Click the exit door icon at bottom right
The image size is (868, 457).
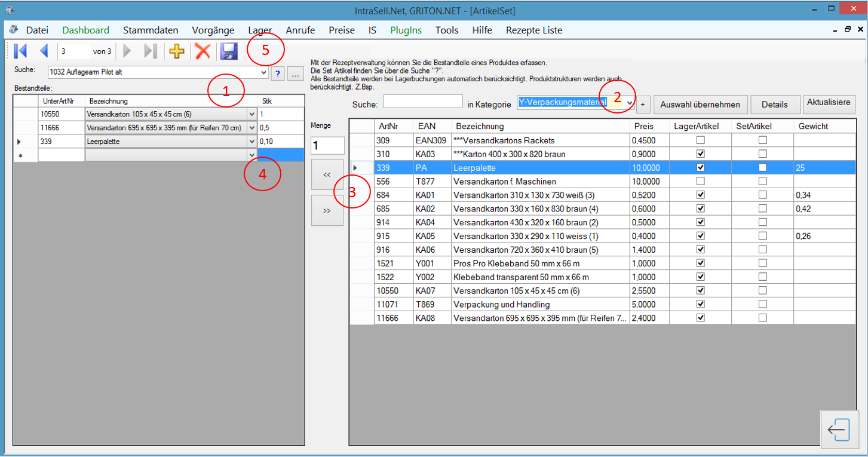839,430
